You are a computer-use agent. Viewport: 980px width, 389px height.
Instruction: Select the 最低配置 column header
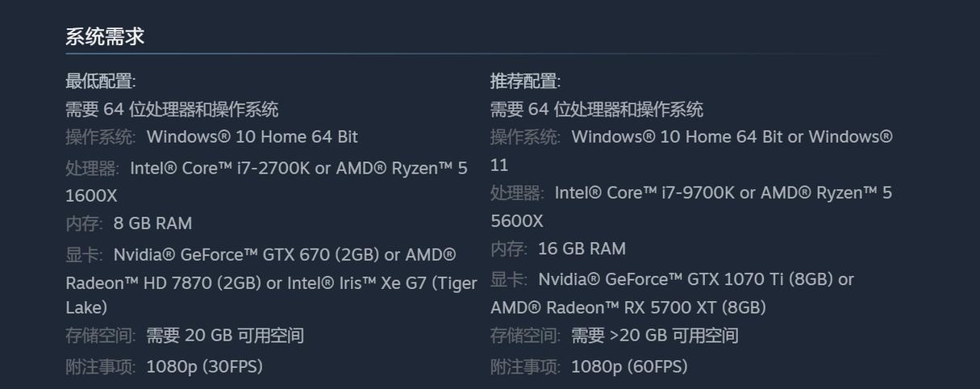point(101,82)
